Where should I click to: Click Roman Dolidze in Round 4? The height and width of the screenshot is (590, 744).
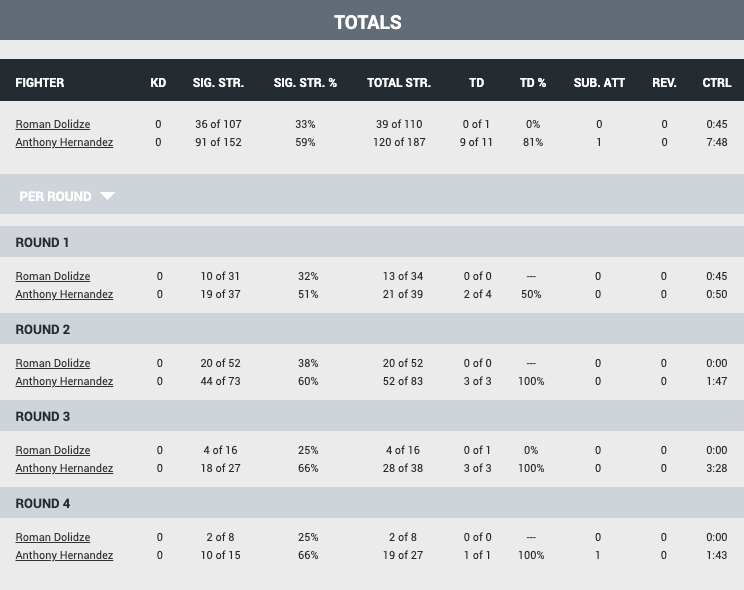click(53, 537)
